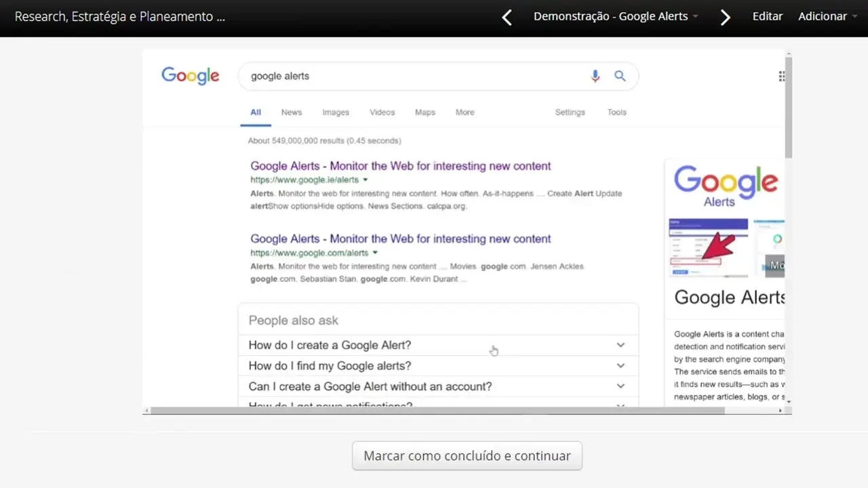Open thumbnail with red arrow in knowledge panel
The width and height of the screenshot is (868, 488).
709,247
